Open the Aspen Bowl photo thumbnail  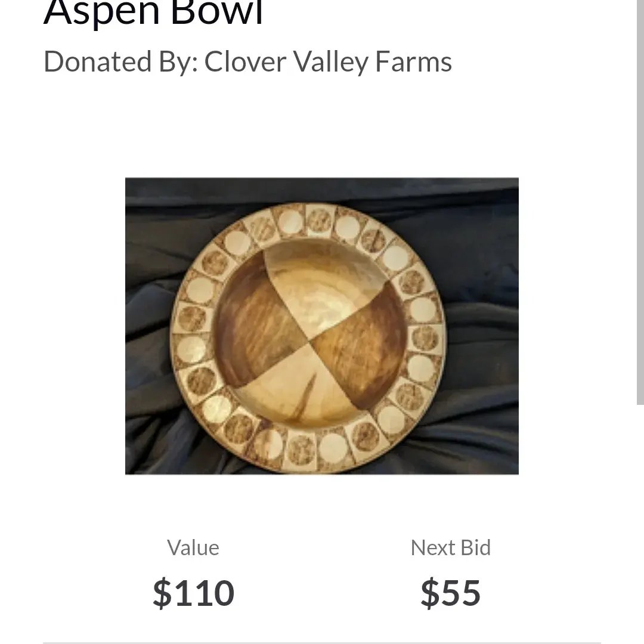[321, 326]
